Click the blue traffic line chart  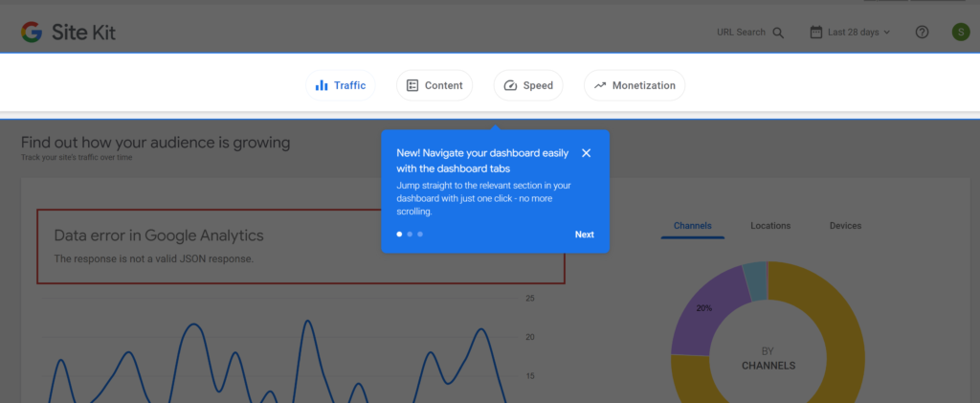[278, 363]
